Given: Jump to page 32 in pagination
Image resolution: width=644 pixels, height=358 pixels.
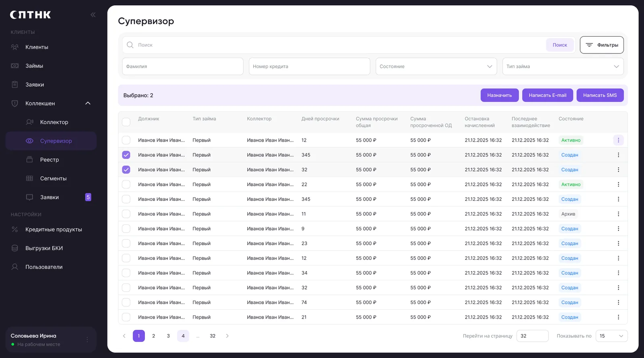Looking at the screenshot, I should click(x=213, y=336).
